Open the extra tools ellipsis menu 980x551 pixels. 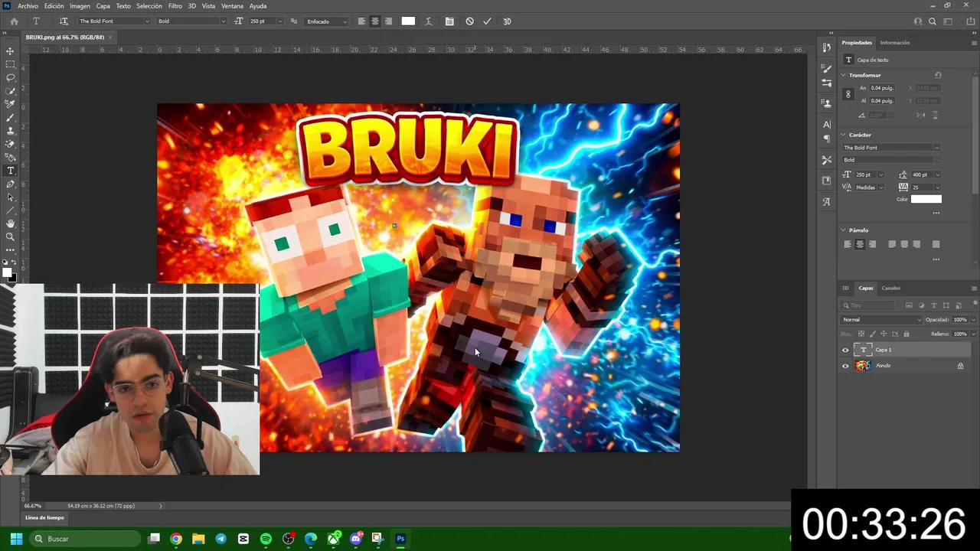[10, 249]
